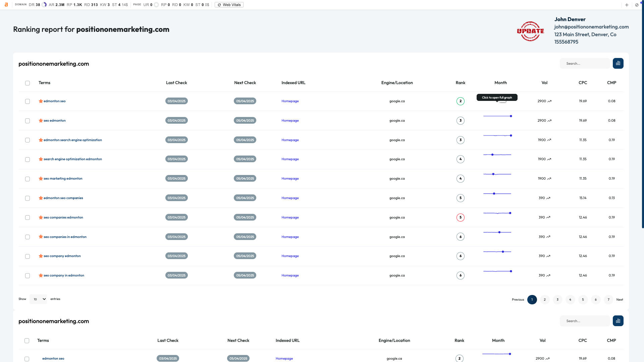Click the star beside search engine optimization edmonton

point(41,159)
